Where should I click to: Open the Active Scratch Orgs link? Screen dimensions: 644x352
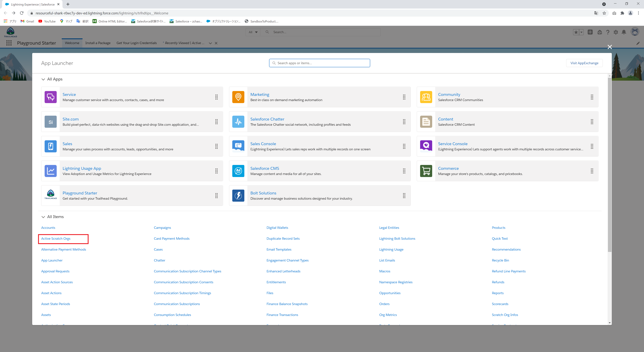[56, 239]
